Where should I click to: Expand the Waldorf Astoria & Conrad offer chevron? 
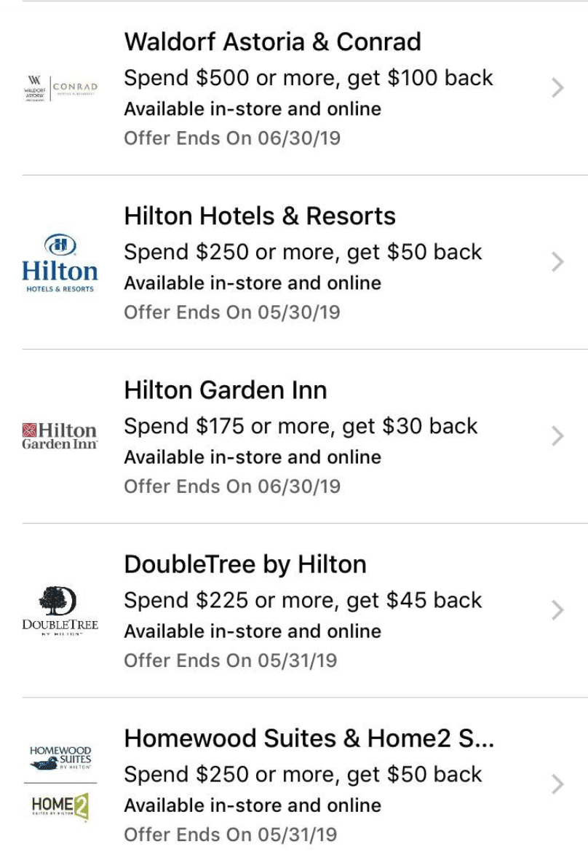click(557, 88)
